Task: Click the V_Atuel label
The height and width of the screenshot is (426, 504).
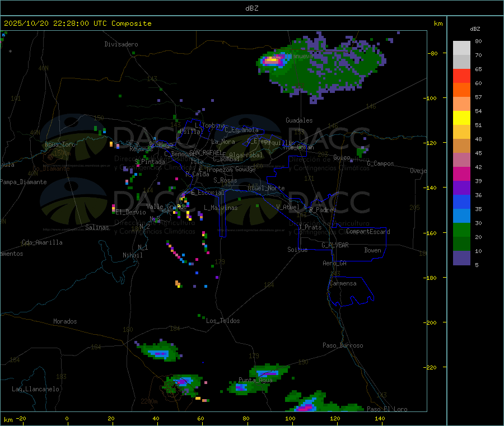Action: (x=288, y=207)
